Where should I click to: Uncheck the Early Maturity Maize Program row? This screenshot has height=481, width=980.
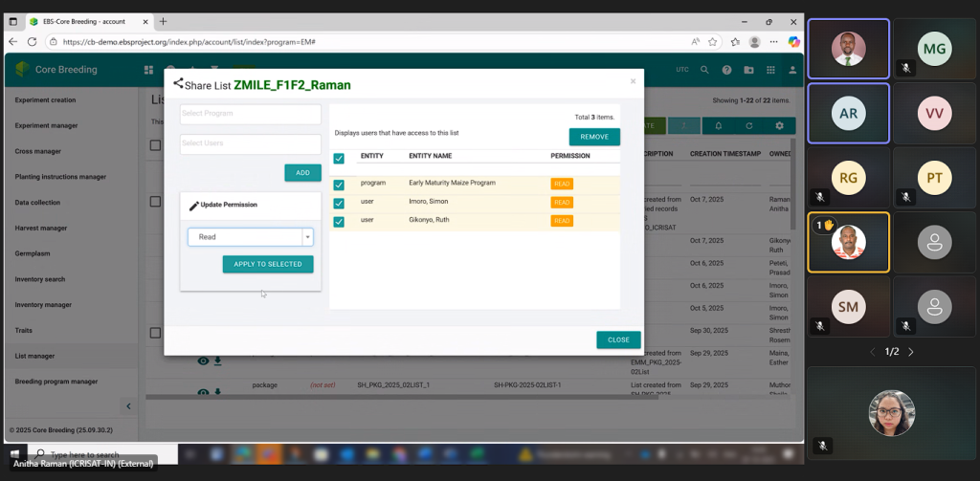pos(339,184)
